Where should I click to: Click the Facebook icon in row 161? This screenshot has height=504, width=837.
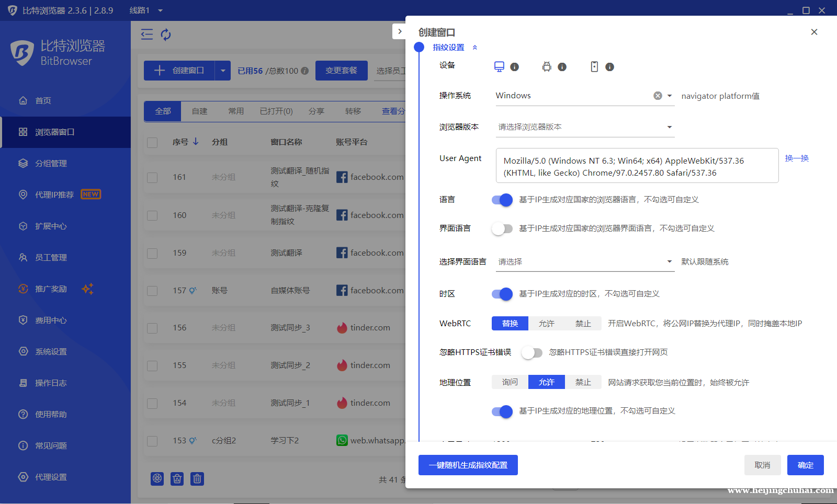click(342, 177)
